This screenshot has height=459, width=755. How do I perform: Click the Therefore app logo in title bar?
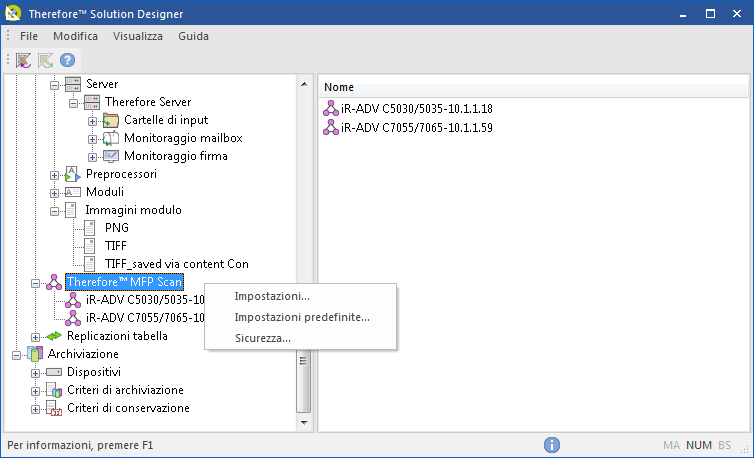tap(13, 13)
